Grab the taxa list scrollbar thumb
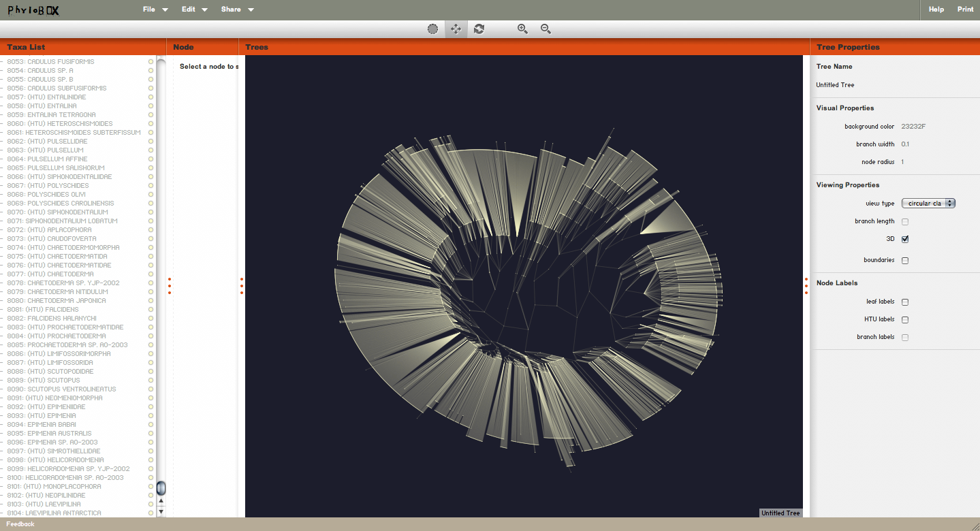Screen dimensions: 980x531 161,487
